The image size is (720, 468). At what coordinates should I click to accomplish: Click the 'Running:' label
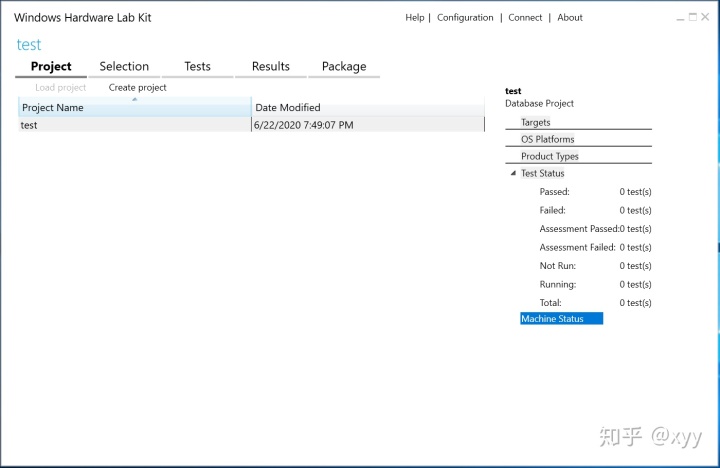pos(557,284)
